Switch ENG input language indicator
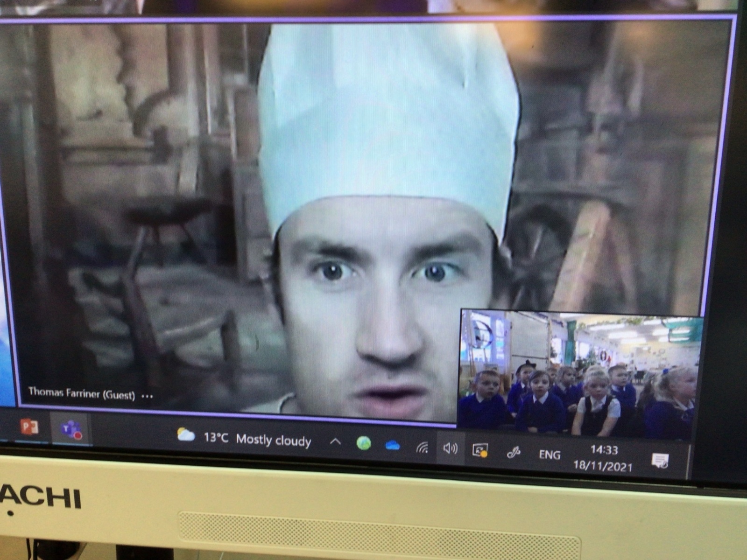The height and width of the screenshot is (560, 747). tap(550, 454)
